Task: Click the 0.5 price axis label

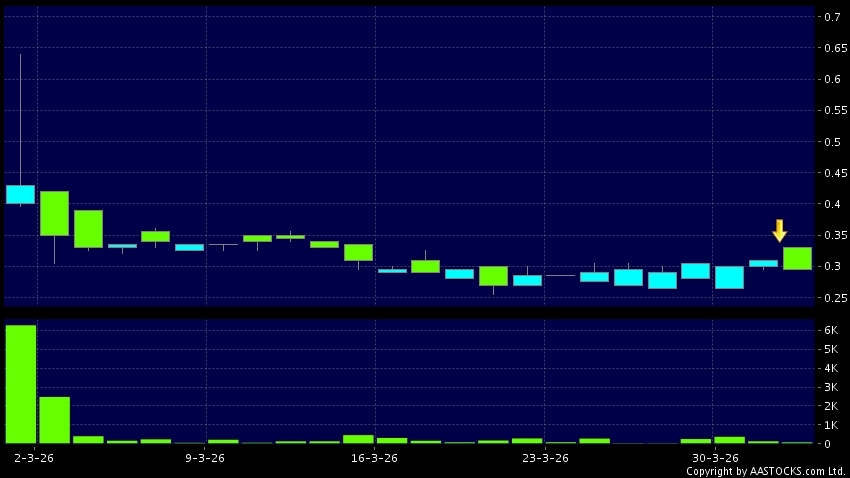Action: click(831, 142)
